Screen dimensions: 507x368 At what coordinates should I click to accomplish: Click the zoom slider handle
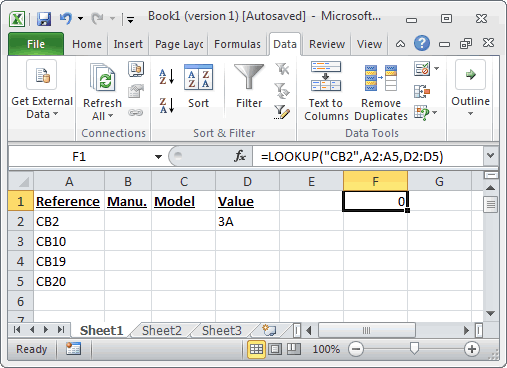click(x=414, y=348)
